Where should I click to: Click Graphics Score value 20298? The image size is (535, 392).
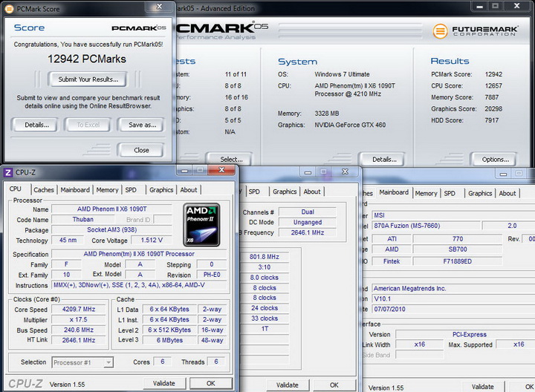[x=493, y=108]
